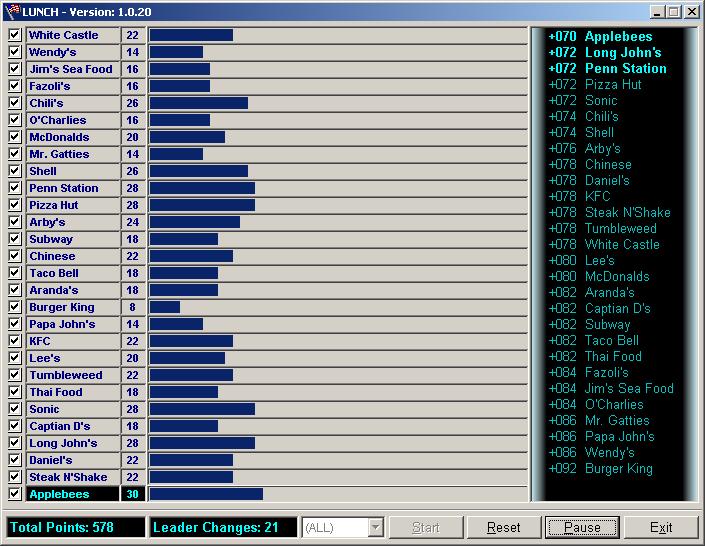
Task: Click +082 Thai Food in leaderboard
Action: point(595,356)
